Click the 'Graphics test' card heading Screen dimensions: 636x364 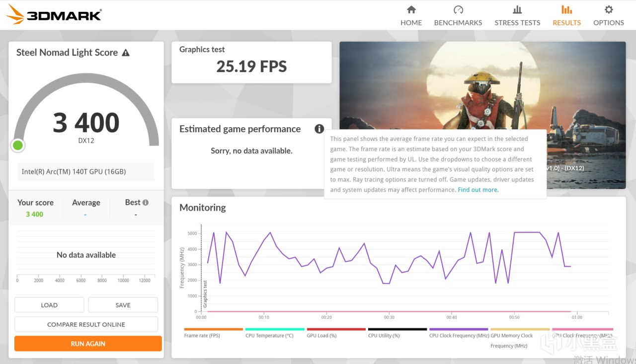tap(202, 50)
